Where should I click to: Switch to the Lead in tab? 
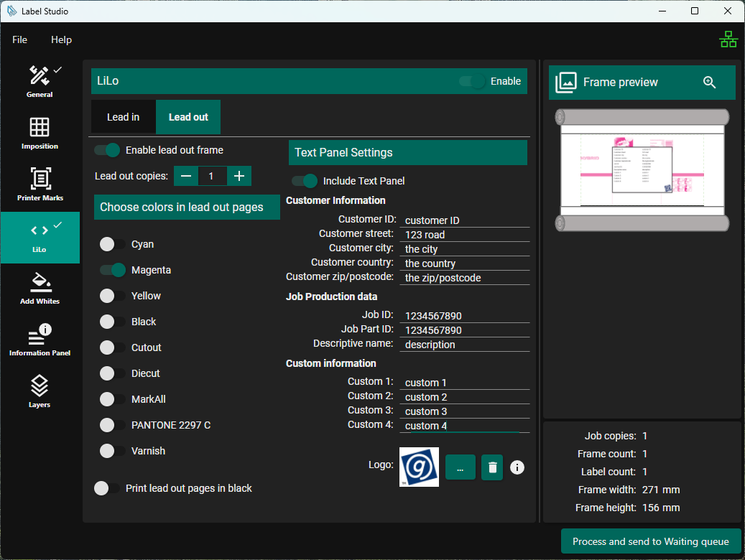pos(123,117)
